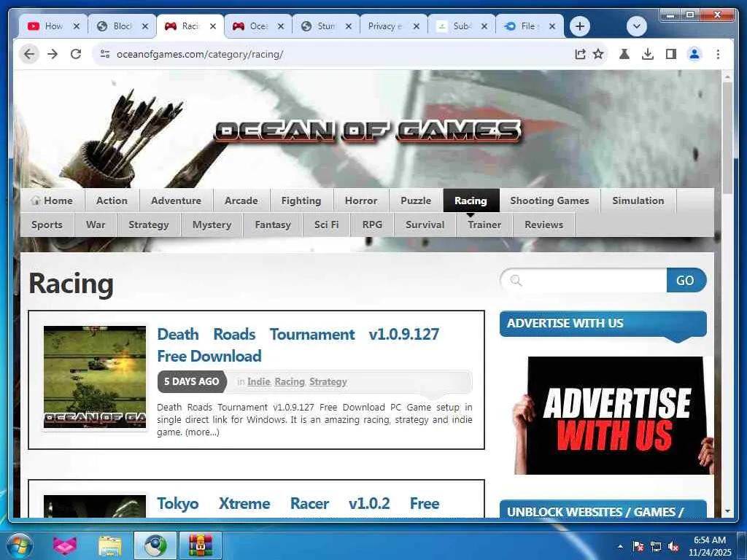Viewport: 747px width, 560px height.
Task: Close the 'Privacy' tab
Action: tap(417, 26)
